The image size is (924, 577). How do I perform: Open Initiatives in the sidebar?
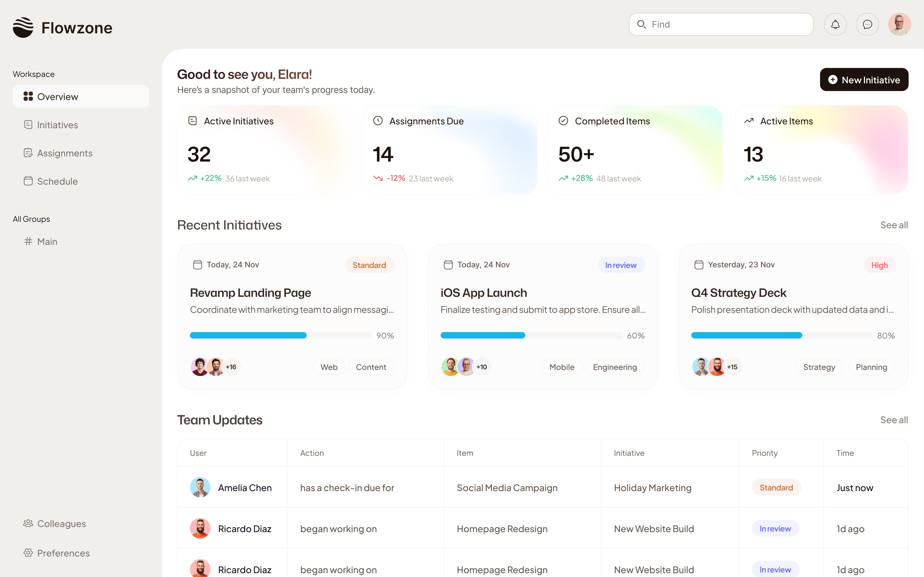click(x=57, y=125)
